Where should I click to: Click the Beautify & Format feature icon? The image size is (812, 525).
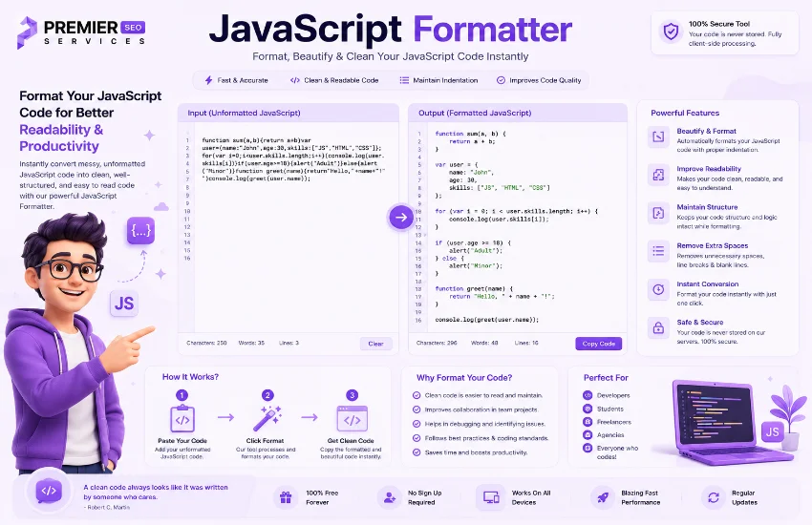click(x=658, y=136)
